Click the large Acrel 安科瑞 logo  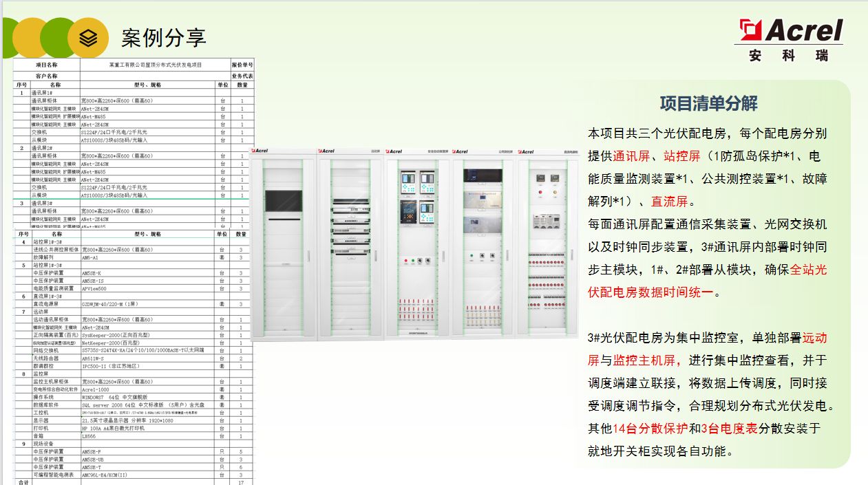(x=791, y=40)
